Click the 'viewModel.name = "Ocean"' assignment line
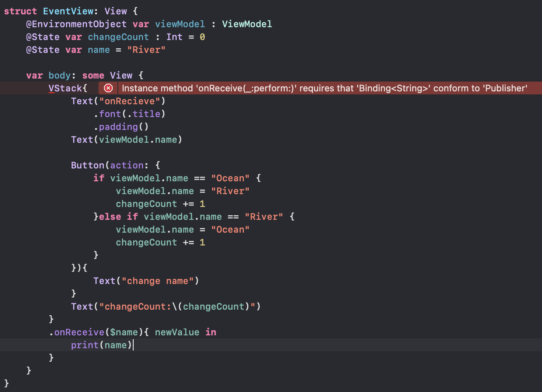 [183, 230]
